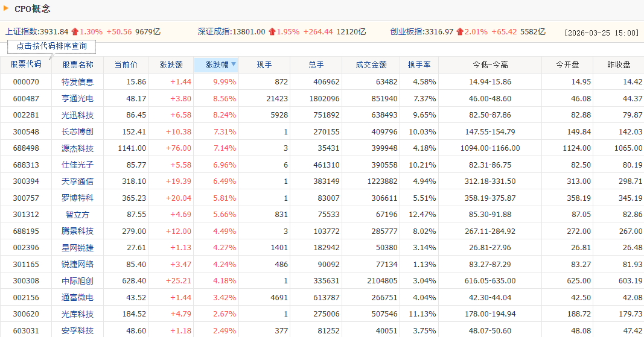
Task: Click the timestamp 2026-03-25 15:00
Action: (602, 33)
